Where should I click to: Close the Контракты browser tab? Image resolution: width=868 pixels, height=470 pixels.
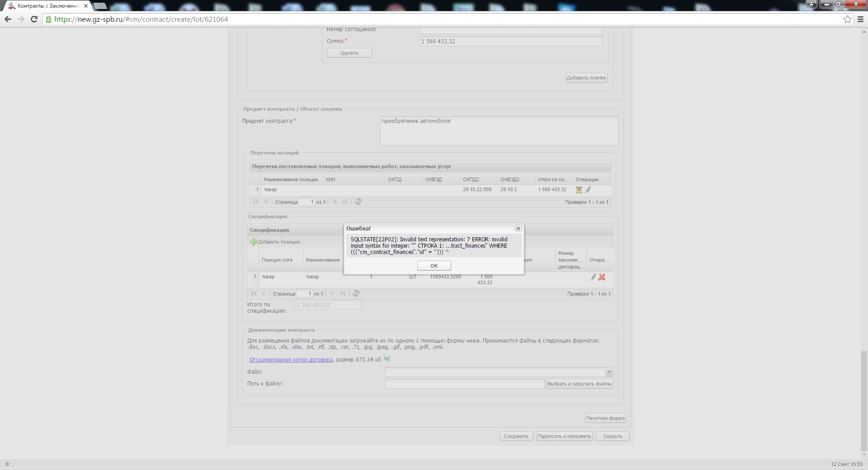85,6
